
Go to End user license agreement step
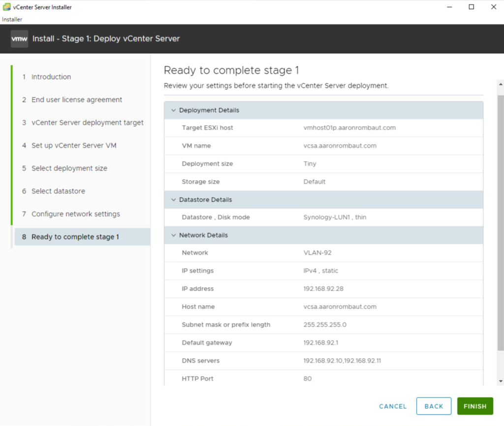77,100
